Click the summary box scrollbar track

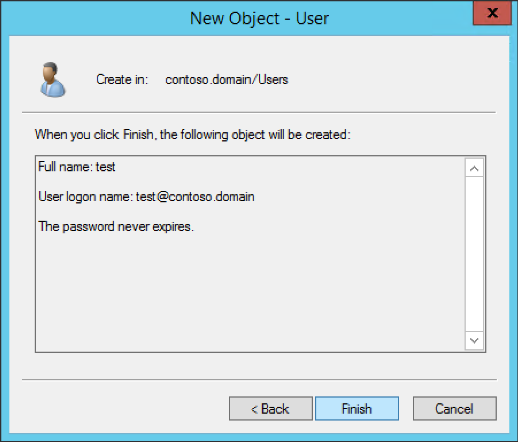point(474,254)
